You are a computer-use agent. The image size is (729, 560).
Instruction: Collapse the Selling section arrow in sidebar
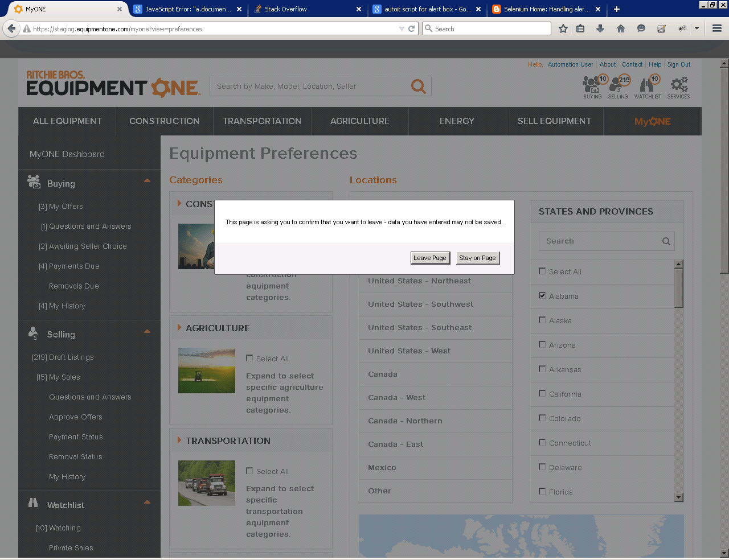tap(147, 331)
